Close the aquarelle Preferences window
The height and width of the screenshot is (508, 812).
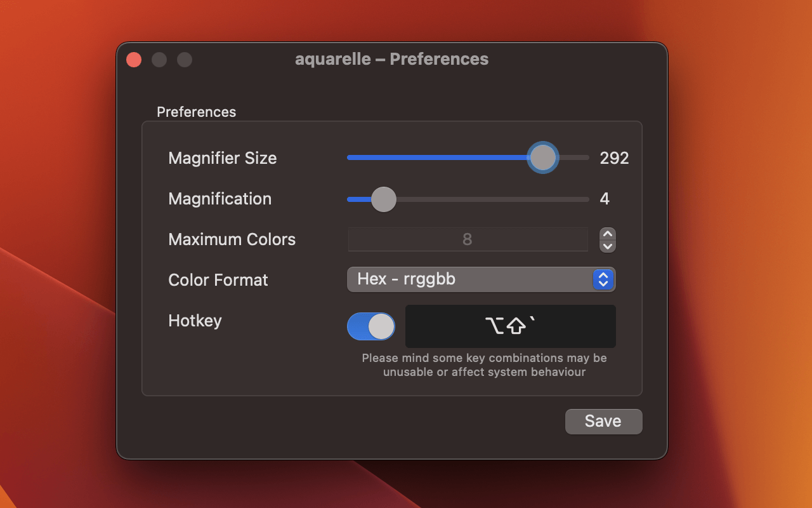click(134, 60)
